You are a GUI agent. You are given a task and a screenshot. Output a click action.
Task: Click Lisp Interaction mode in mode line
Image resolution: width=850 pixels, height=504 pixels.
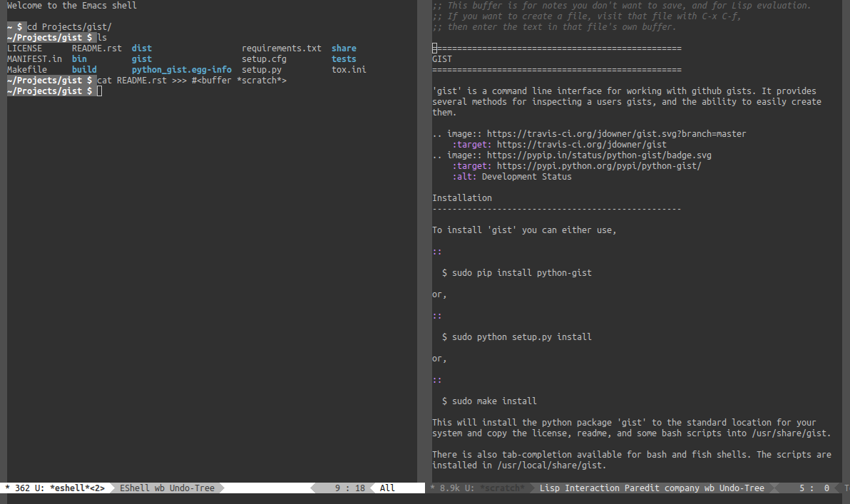(579, 488)
